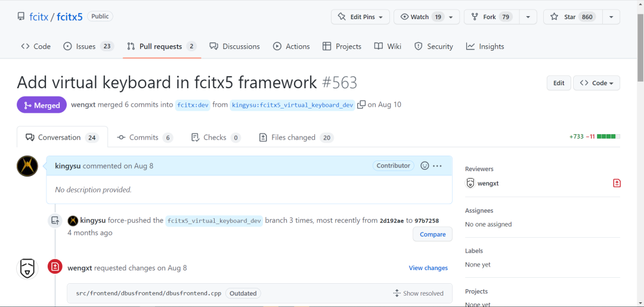Expand the Star lists dropdown arrow

[x=611, y=17]
